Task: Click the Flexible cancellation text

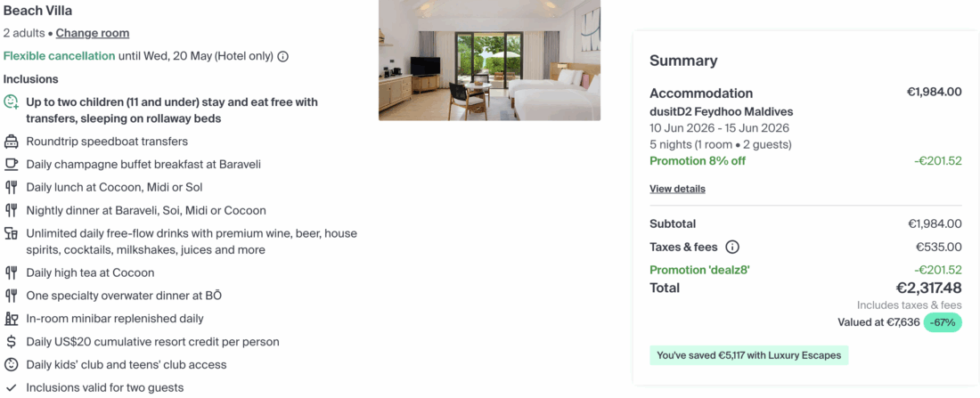Action: pyautogui.click(x=59, y=56)
